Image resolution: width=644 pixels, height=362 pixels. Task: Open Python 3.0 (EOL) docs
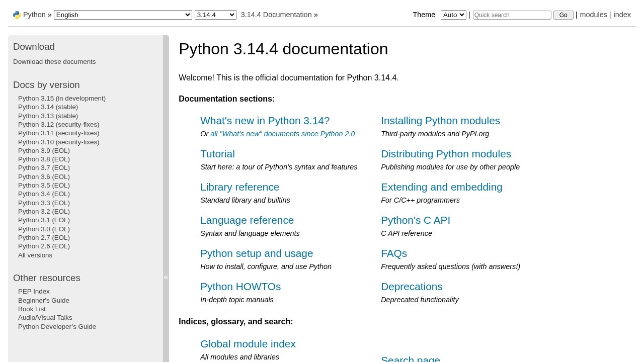[x=44, y=229]
